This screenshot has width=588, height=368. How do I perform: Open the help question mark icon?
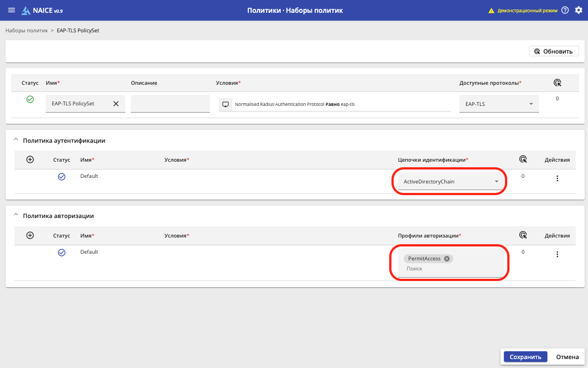pos(565,10)
